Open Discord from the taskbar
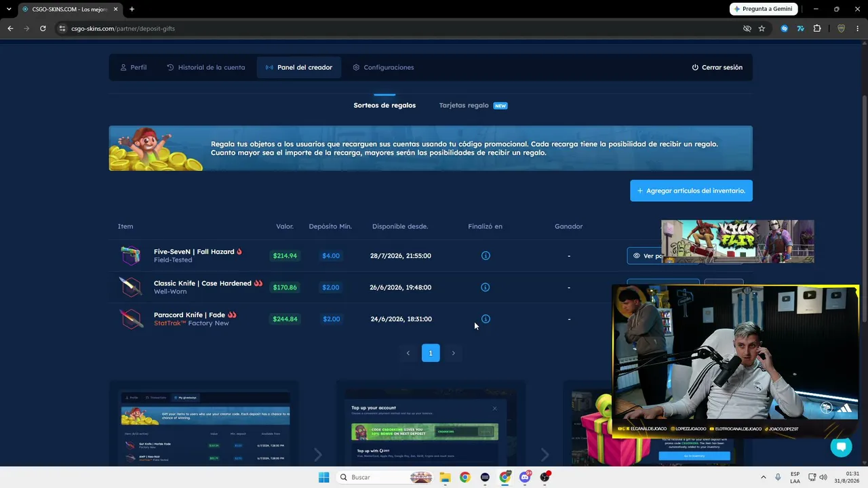The image size is (868, 488). pyautogui.click(x=525, y=477)
